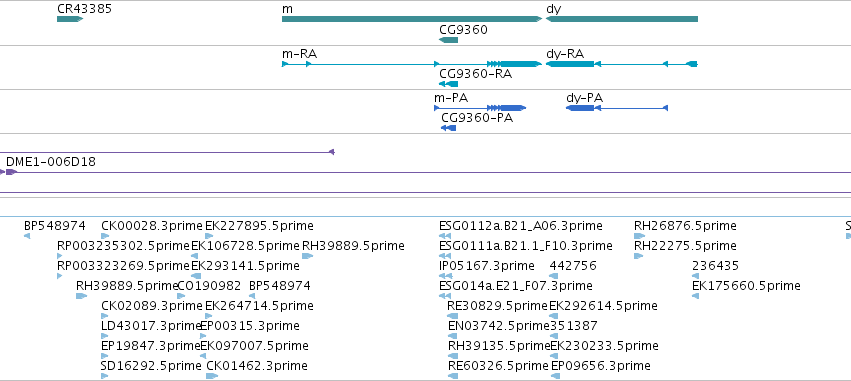Select the m-RA transcript feature
Screen dimensions: 851x381
(x=412, y=64)
